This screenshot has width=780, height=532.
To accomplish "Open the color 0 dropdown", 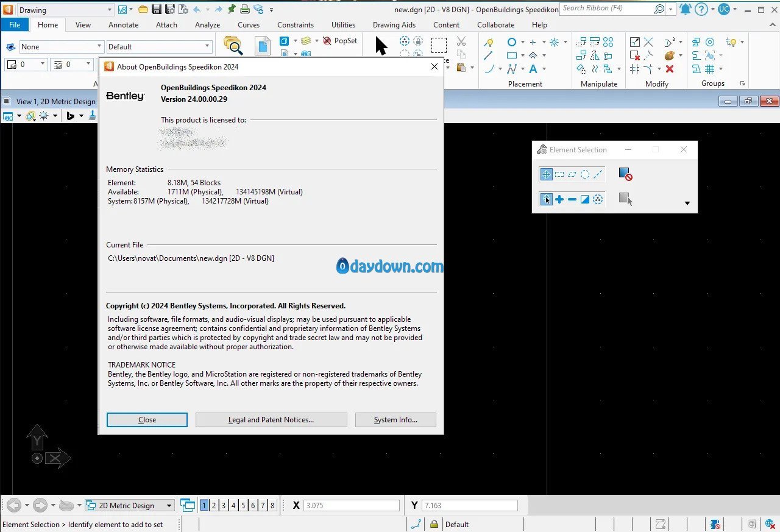I will (43, 64).
